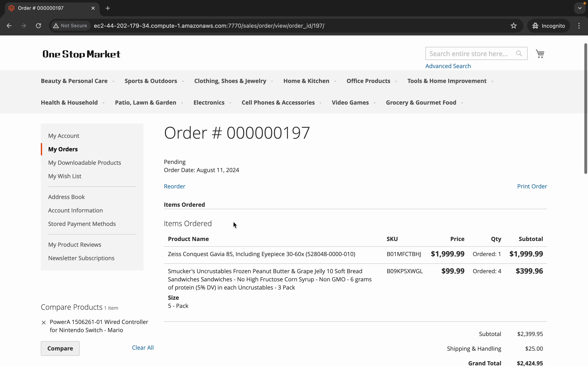This screenshot has width=588, height=367.
Task: Remove PowerA controller from compare list
Action: pyautogui.click(x=44, y=323)
